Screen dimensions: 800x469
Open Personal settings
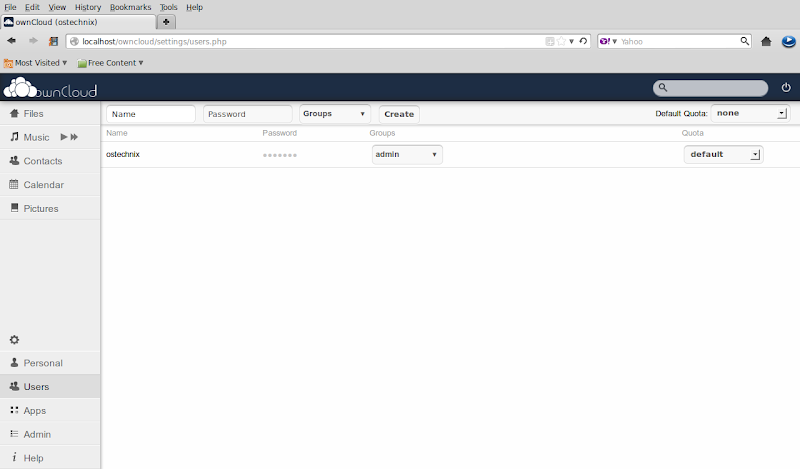coord(50,363)
